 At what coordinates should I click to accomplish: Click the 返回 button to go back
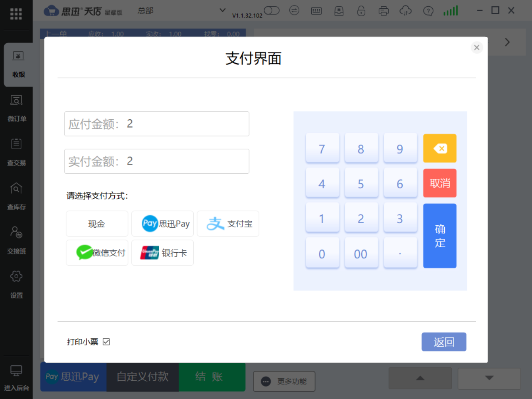(x=444, y=342)
